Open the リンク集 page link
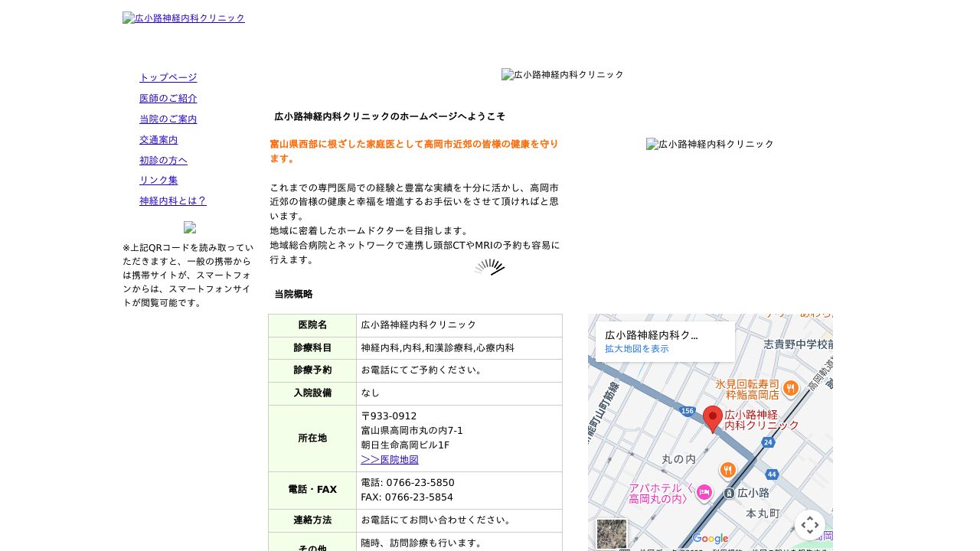 pyautogui.click(x=158, y=180)
